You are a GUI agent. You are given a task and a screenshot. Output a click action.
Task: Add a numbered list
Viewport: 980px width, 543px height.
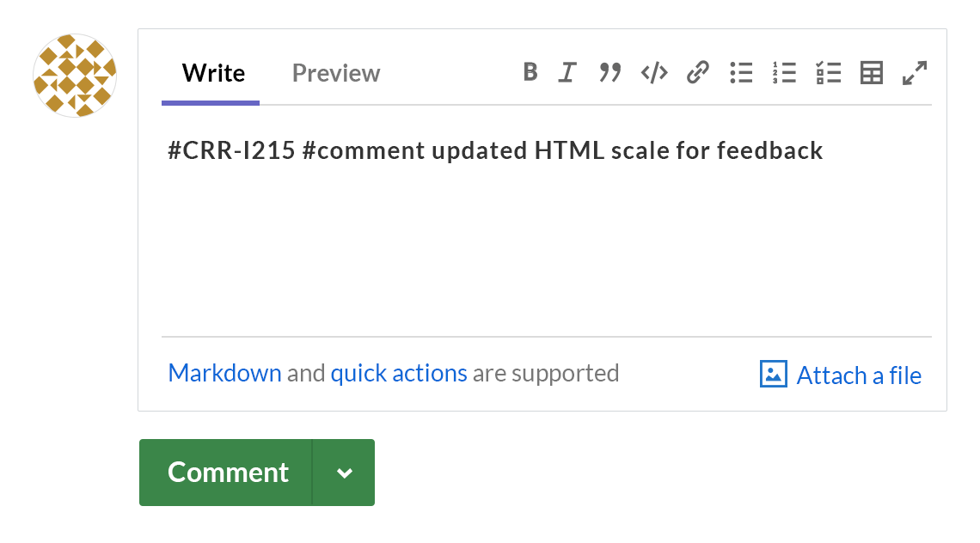coord(784,73)
